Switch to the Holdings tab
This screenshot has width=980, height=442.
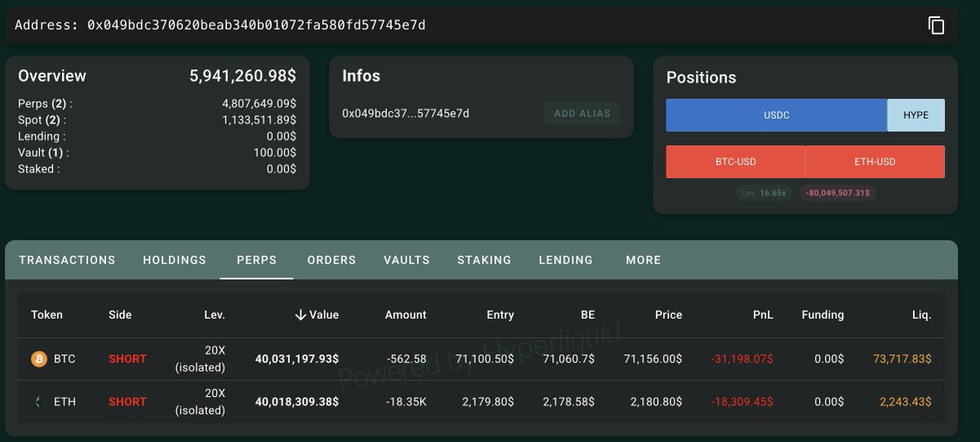tap(175, 260)
